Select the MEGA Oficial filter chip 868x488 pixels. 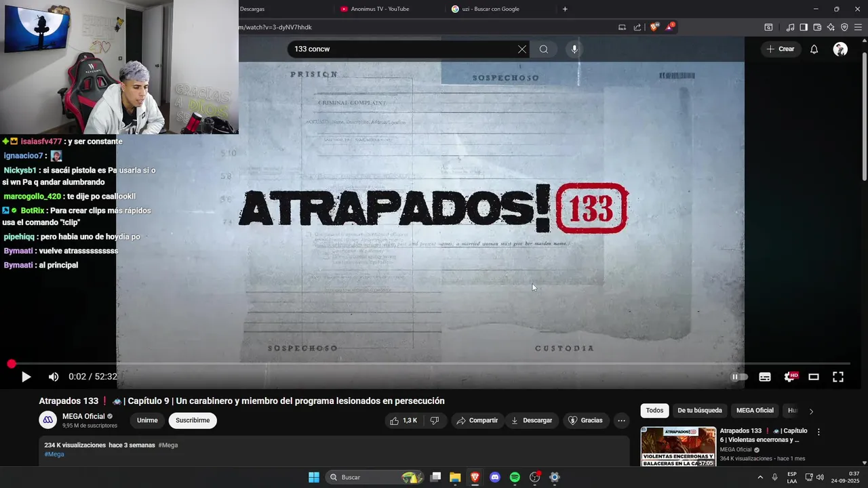(x=755, y=410)
